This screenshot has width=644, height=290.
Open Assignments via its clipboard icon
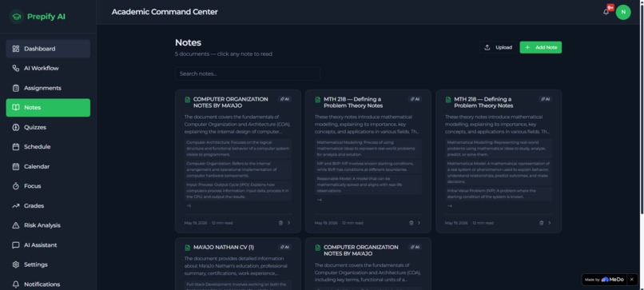16,88
